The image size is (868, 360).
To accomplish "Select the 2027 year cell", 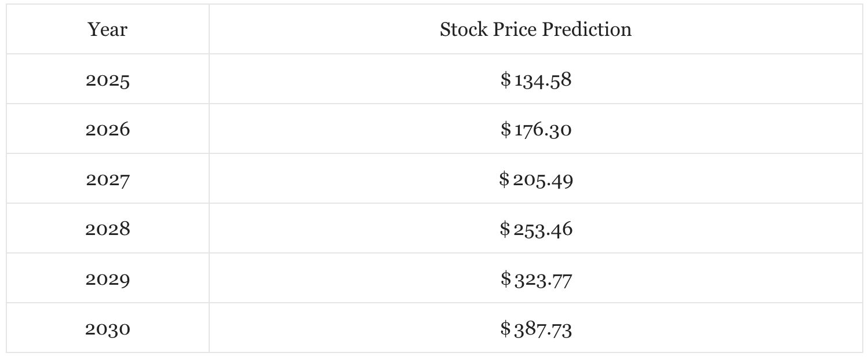I will pos(108,179).
